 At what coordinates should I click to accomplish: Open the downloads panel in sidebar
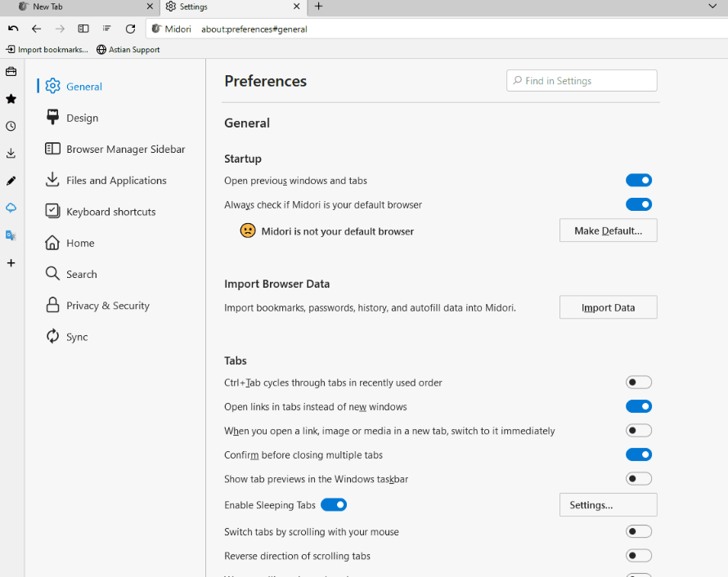pos(11,153)
